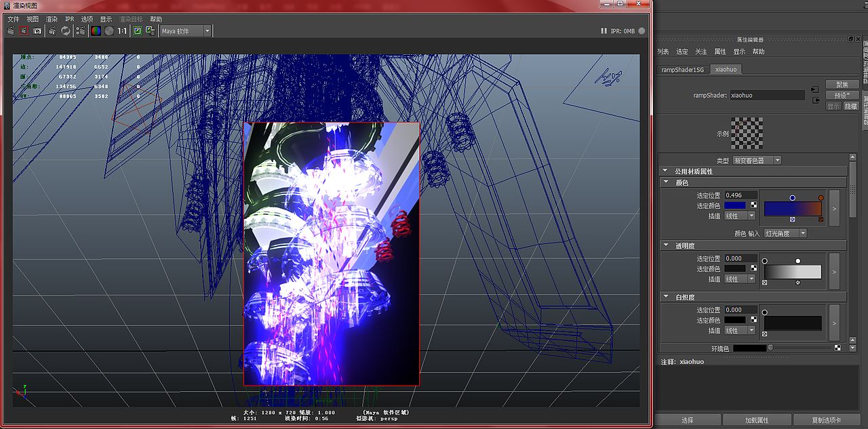Show RGB channels with the colored circle icon
Screen dimensions: 868x429
(x=96, y=30)
